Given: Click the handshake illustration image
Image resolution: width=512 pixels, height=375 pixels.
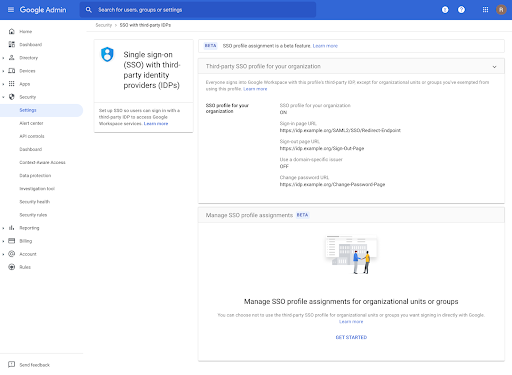Looking at the screenshot, I should coord(351,254).
